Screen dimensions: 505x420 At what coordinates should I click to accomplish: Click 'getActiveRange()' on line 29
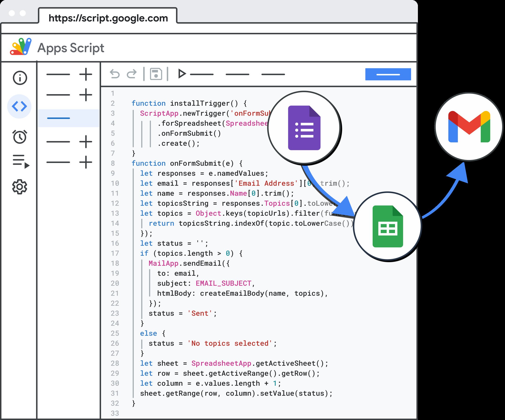[x=243, y=373]
